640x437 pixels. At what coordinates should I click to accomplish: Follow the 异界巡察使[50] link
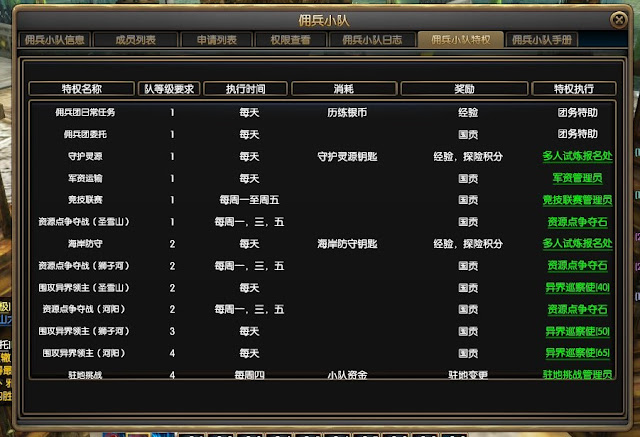[578, 331]
